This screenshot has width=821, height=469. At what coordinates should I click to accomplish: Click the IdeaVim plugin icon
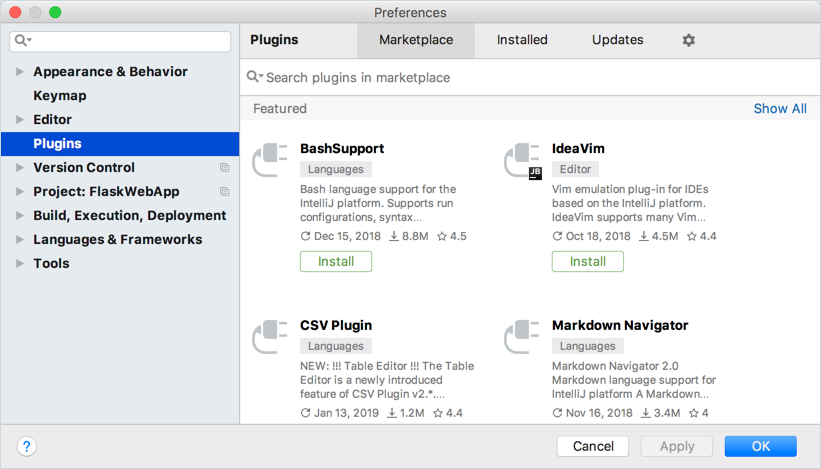click(522, 161)
